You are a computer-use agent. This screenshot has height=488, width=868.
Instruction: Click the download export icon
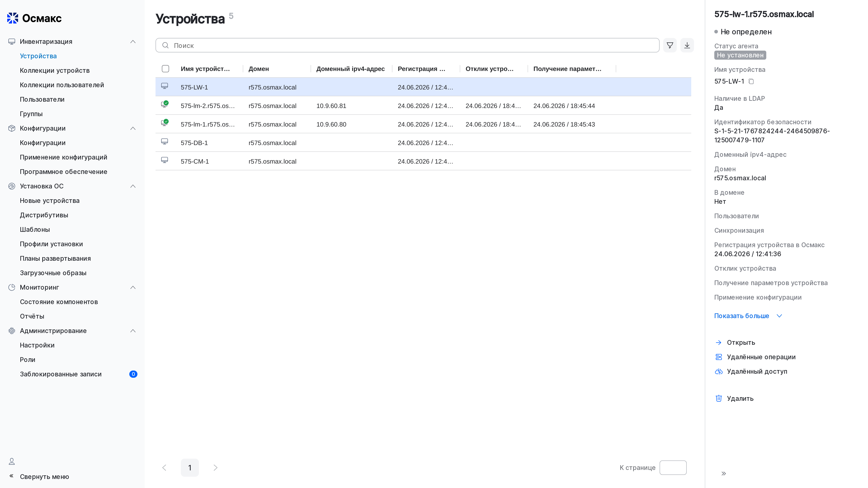coord(687,45)
